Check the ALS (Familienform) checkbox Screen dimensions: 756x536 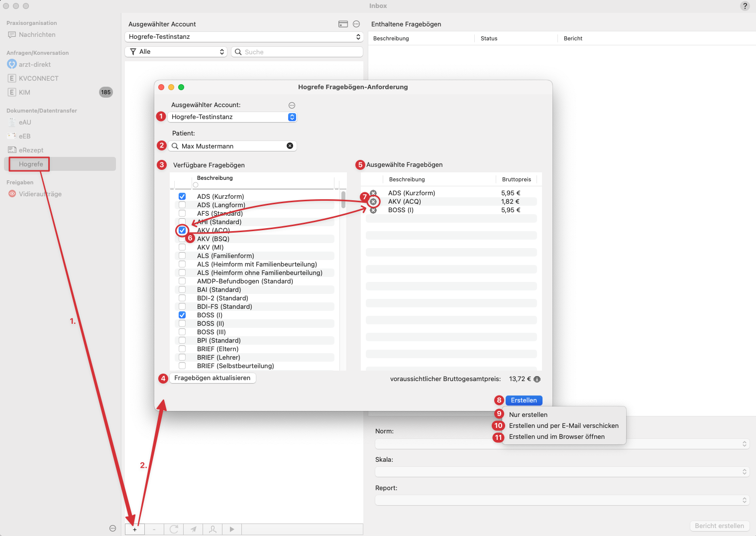point(182,256)
